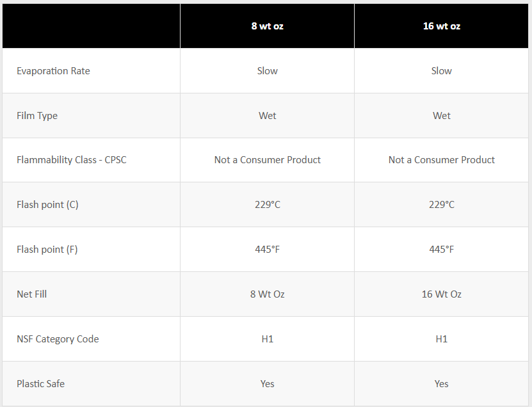Click the "Net Fill" row label
532x407 pixels.
click(32, 294)
